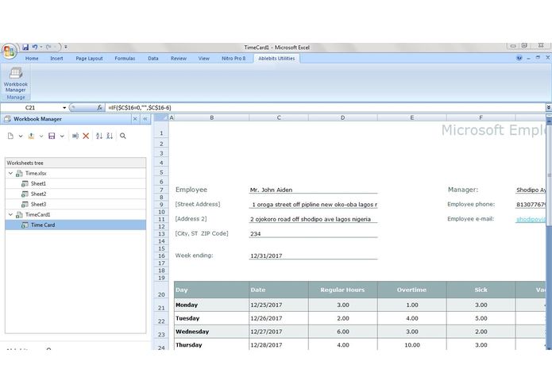Collapse the Time.xlsx workbook node
The image size is (552, 392).
(x=10, y=173)
